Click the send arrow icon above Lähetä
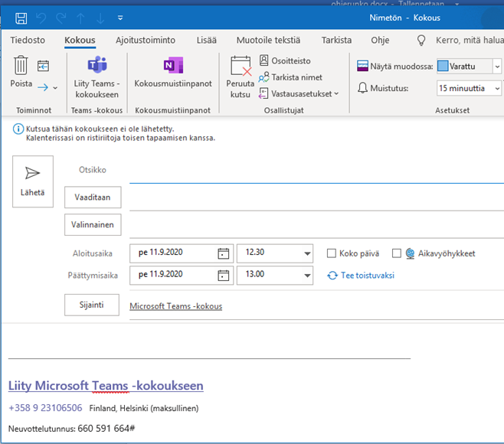The image size is (504, 444). 32,173
